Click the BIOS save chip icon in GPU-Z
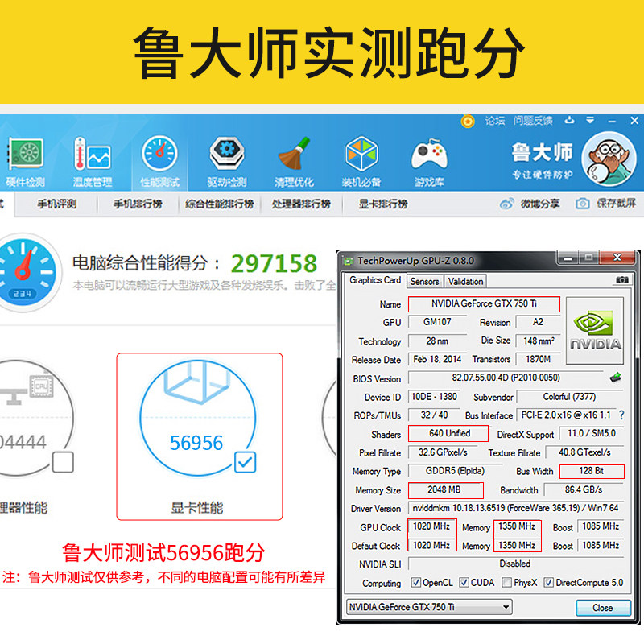 pyautogui.click(x=615, y=377)
